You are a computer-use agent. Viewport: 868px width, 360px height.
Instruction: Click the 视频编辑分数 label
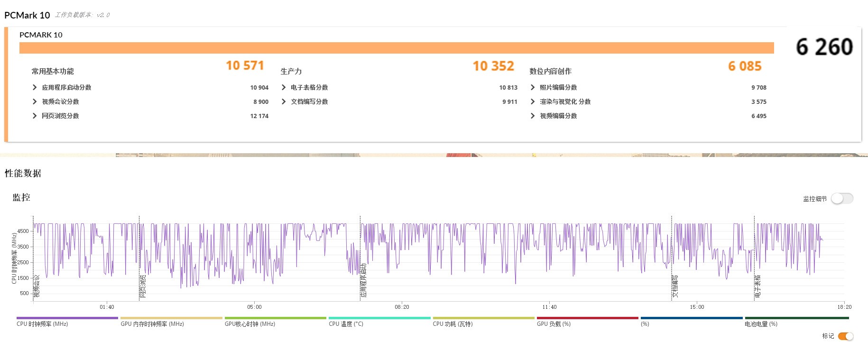(558, 116)
